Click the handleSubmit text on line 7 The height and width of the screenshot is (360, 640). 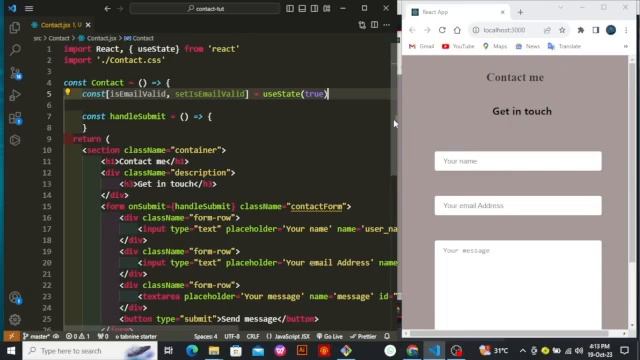click(138, 116)
